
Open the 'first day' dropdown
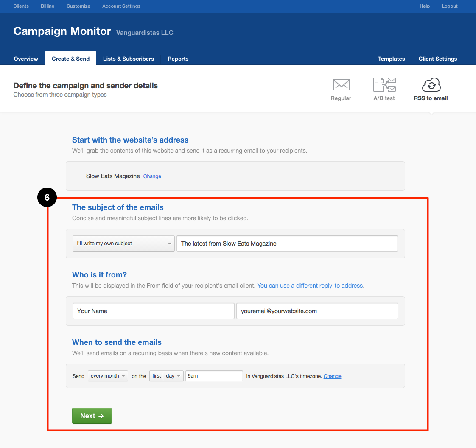click(166, 376)
